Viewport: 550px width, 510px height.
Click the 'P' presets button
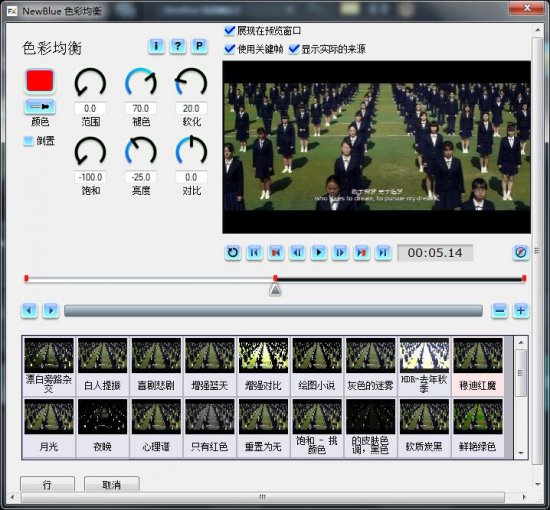[199, 46]
